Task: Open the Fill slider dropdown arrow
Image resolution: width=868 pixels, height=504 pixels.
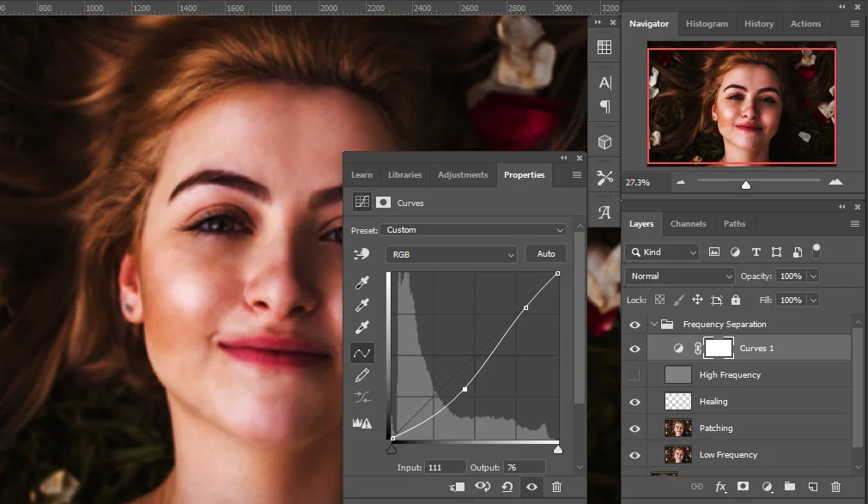Action: click(813, 300)
